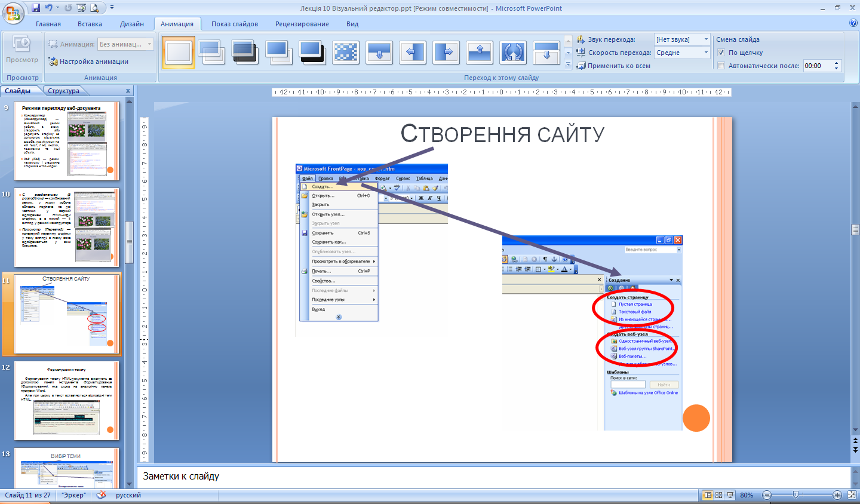Image resolution: width=860 pixels, height=504 pixels.
Task: Uncheck the 'По щелчку' checkbox
Action: click(x=721, y=53)
